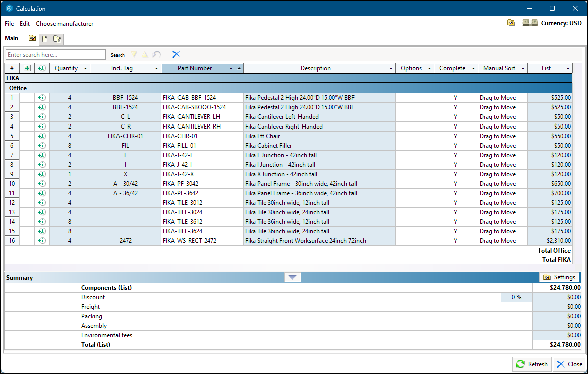Image resolution: width=588 pixels, height=374 pixels.
Task: Click the info icon for FIKA-TILE-3012 row
Action: (42, 203)
